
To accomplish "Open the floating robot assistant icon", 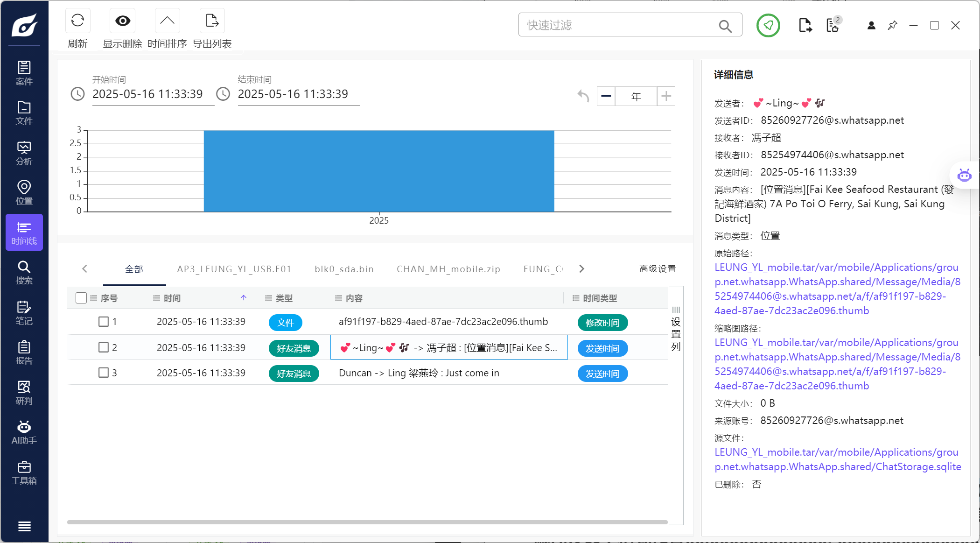I will 964,176.
